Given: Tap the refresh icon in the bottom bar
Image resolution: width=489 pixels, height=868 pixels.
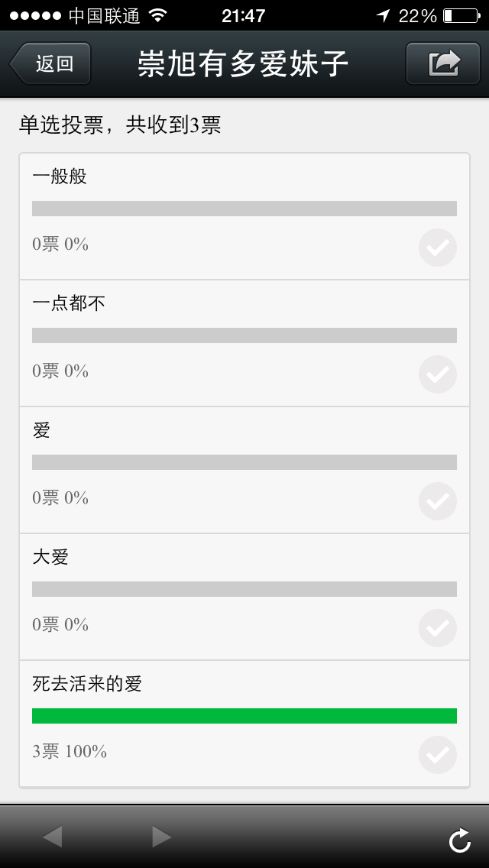Looking at the screenshot, I should tap(459, 840).
